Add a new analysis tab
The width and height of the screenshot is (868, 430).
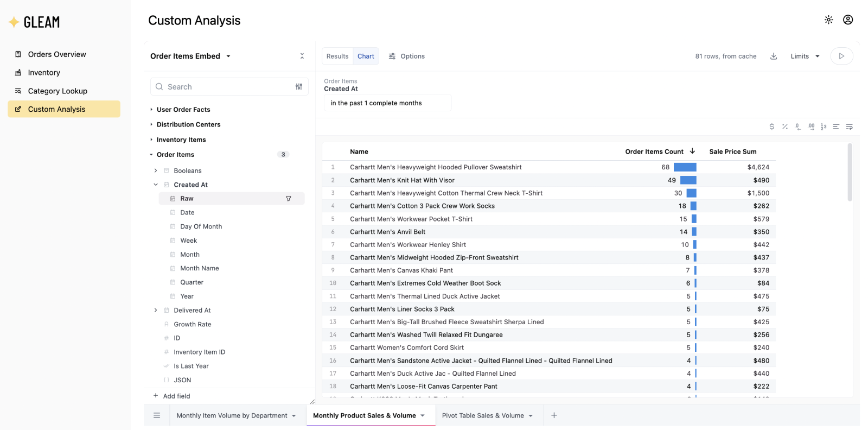pyautogui.click(x=554, y=415)
